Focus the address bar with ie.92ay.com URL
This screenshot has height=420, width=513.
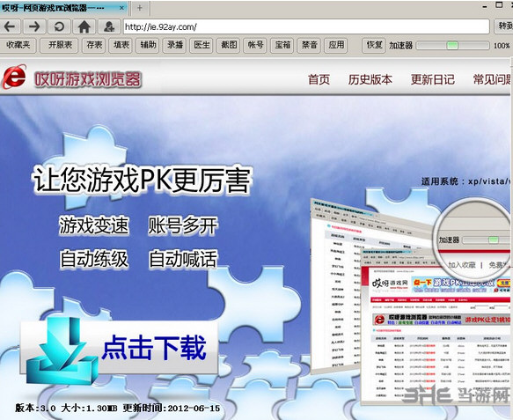click(306, 26)
